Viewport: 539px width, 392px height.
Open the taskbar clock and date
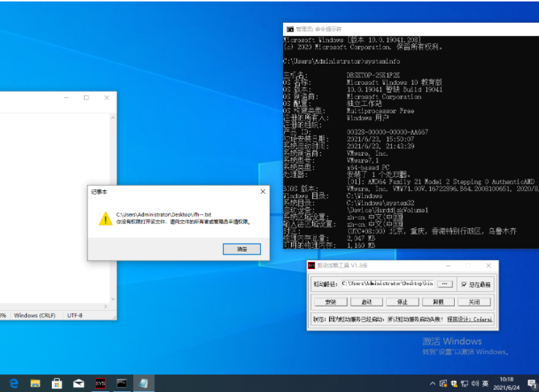click(x=507, y=383)
